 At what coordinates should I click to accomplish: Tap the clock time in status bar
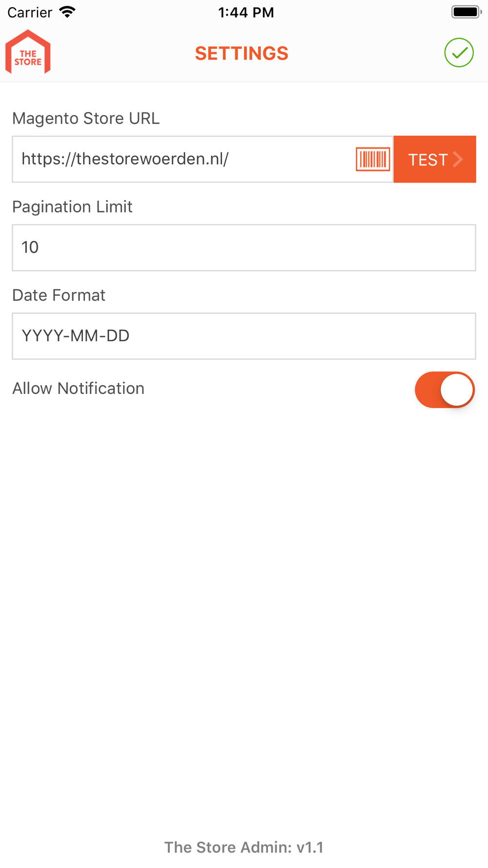tap(246, 12)
